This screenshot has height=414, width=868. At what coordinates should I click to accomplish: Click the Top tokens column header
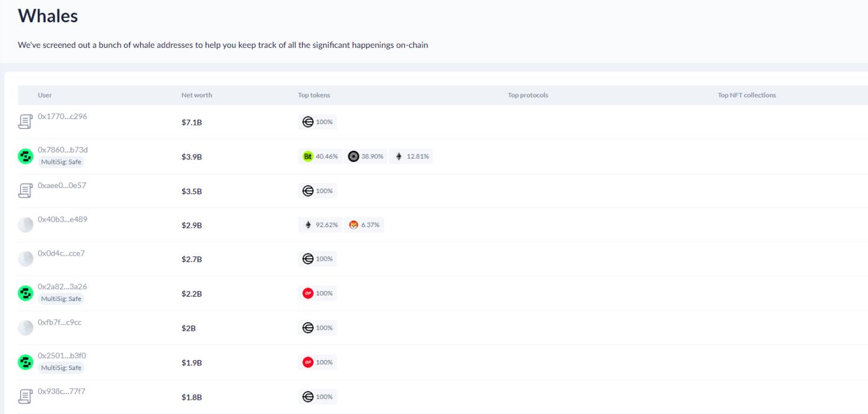click(x=314, y=95)
